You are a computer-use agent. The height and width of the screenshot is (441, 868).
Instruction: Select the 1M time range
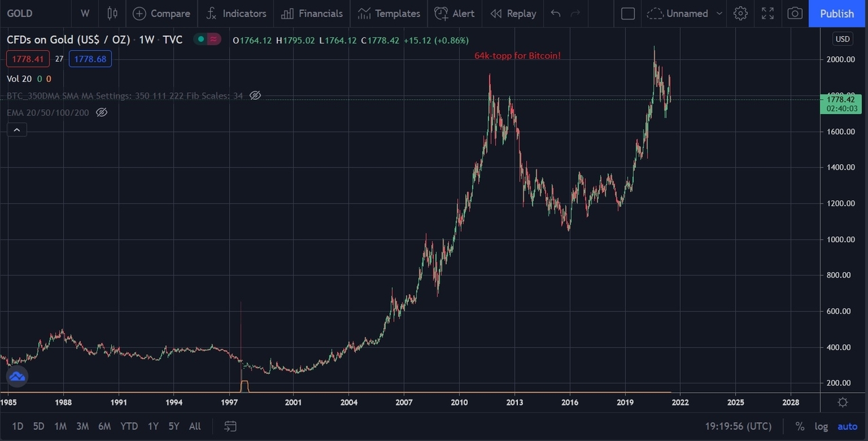point(60,426)
